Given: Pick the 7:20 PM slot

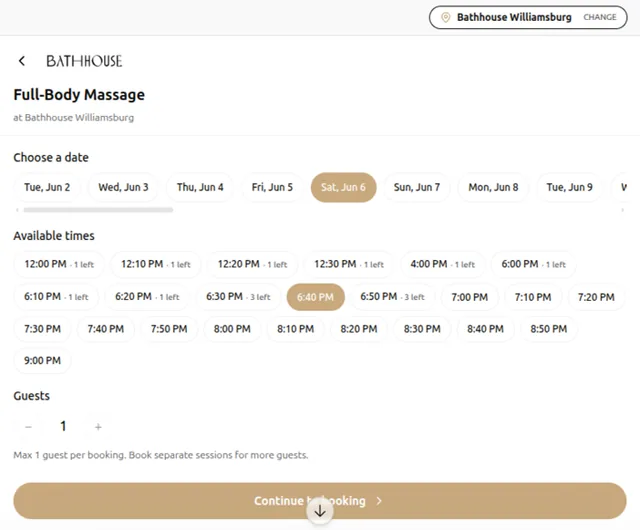Looking at the screenshot, I should [596, 297].
